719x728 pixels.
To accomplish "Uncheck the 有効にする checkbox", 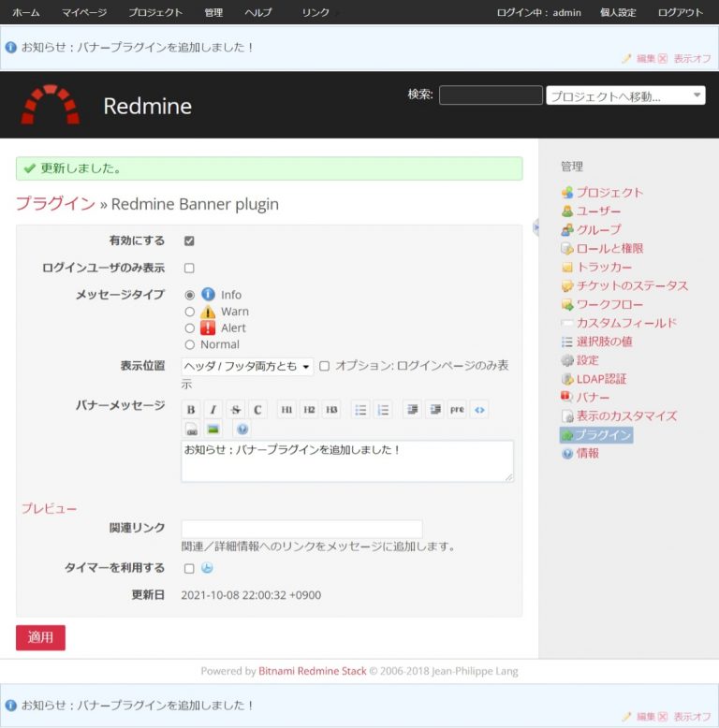I will [x=189, y=241].
